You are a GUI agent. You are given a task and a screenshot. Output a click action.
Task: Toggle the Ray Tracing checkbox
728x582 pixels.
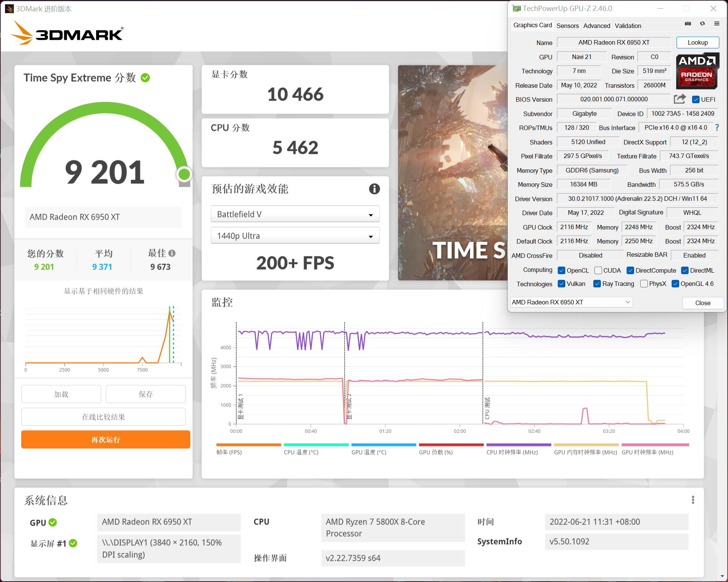597,284
